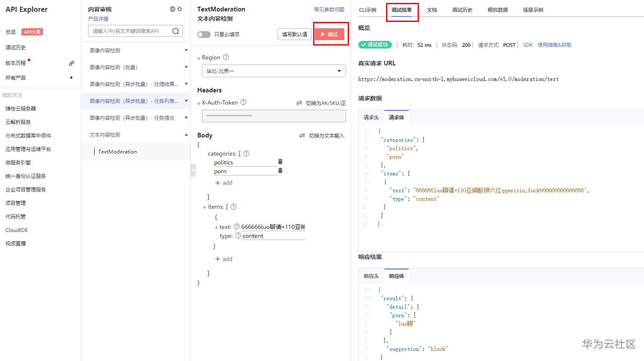Viewport: 644px width, 361px height.
Task: Expand 图像内容检测（异步批量）- 任务列表 group
Action: click(186, 101)
